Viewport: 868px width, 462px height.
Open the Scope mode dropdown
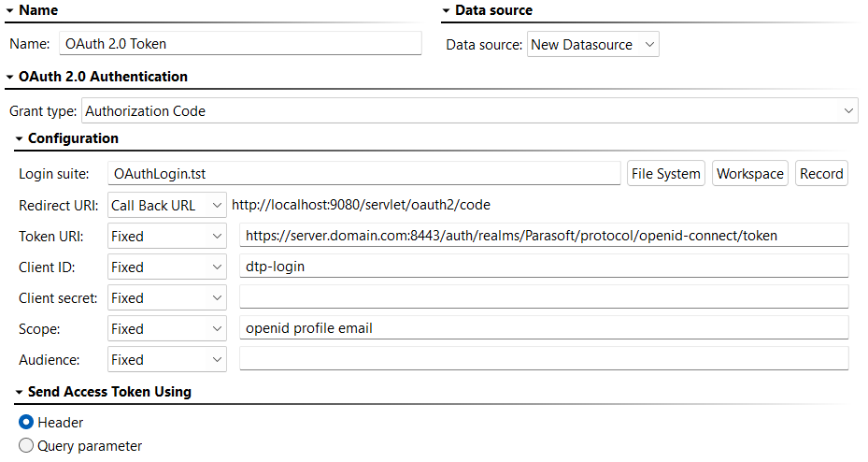tap(166, 329)
